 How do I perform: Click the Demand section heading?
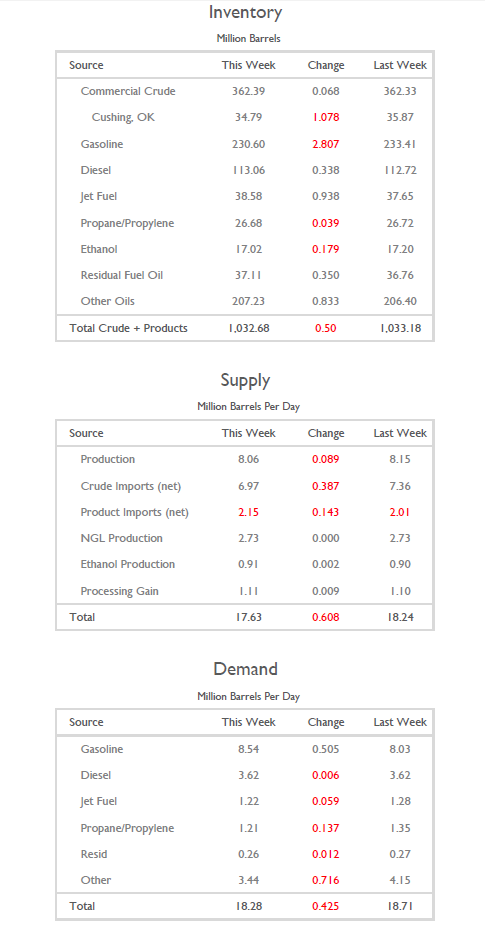coord(245,669)
